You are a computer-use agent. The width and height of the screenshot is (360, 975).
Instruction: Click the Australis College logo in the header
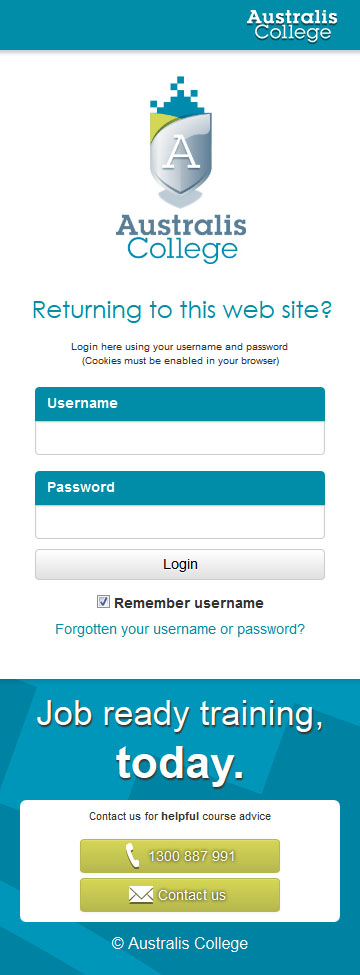[x=292, y=25]
